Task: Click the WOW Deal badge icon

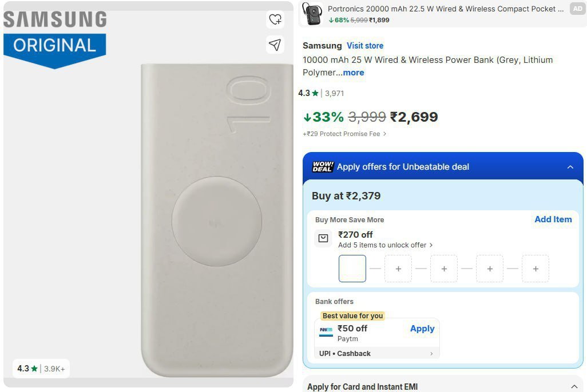Action: click(x=323, y=167)
